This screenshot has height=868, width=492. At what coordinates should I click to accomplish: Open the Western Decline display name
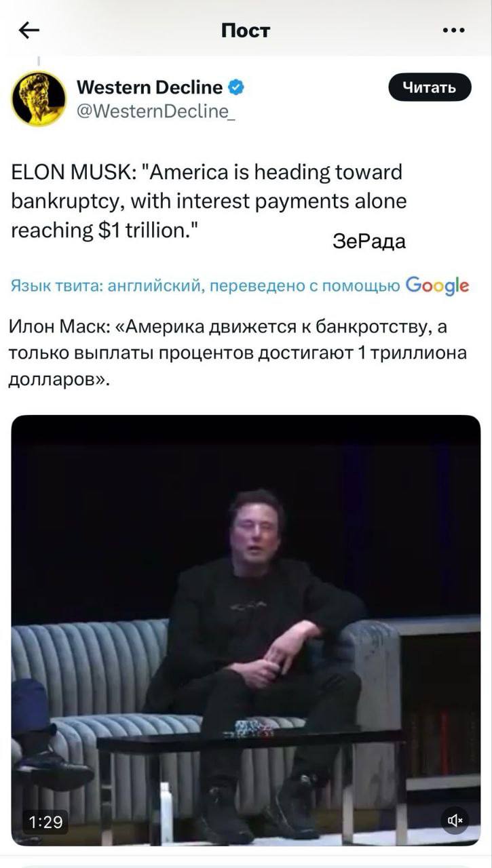click(x=149, y=87)
